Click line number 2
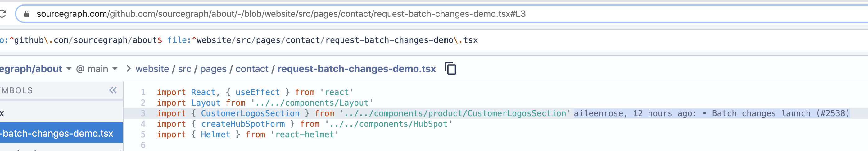868x151 pixels. pyautogui.click(x=143, y=103)
